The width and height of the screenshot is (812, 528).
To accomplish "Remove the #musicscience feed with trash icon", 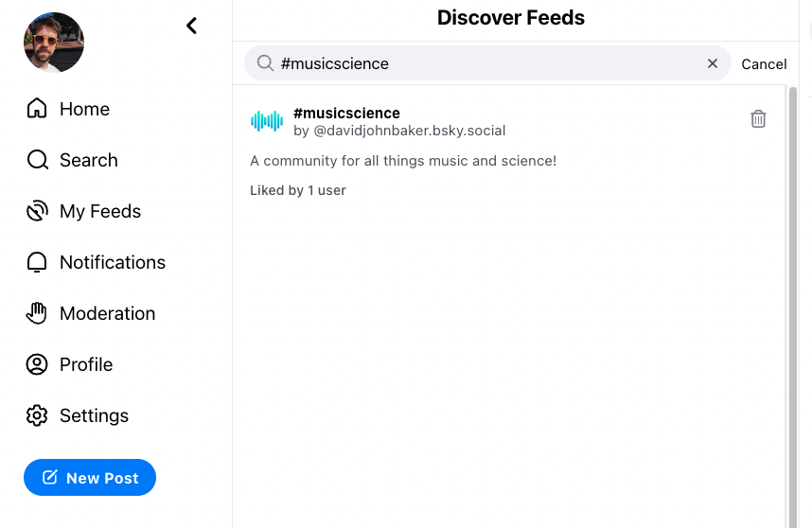I will [758, 119].
